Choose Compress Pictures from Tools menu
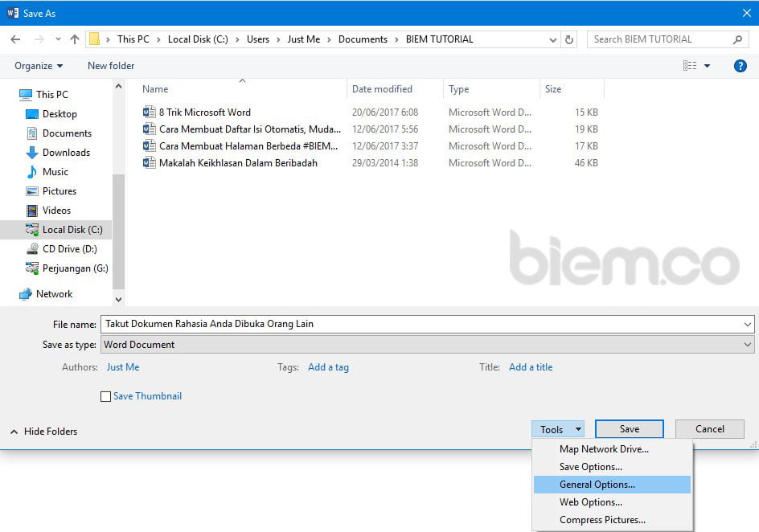This screenshot has width=759, height=532. click(x=613, y=520)
